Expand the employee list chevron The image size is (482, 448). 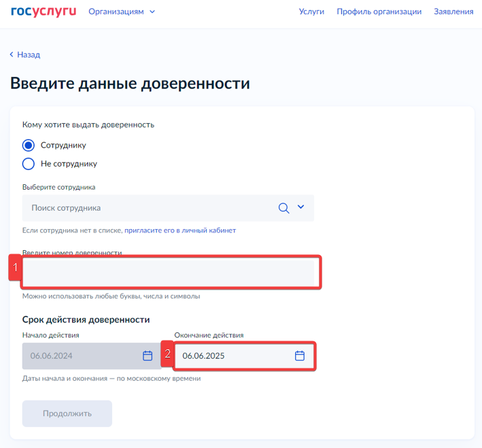(300, 207)
